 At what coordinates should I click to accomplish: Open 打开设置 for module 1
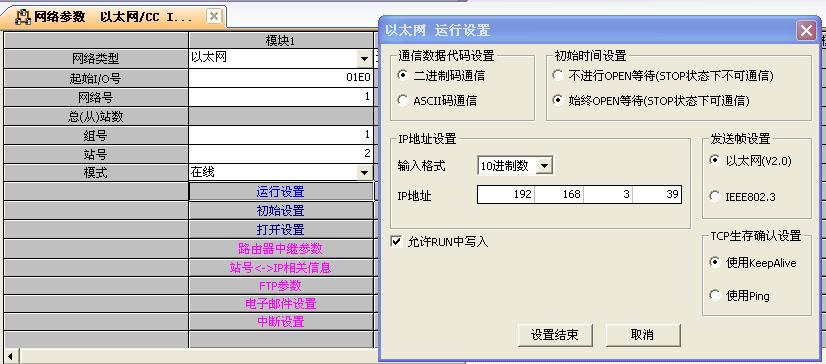(280, 230)
